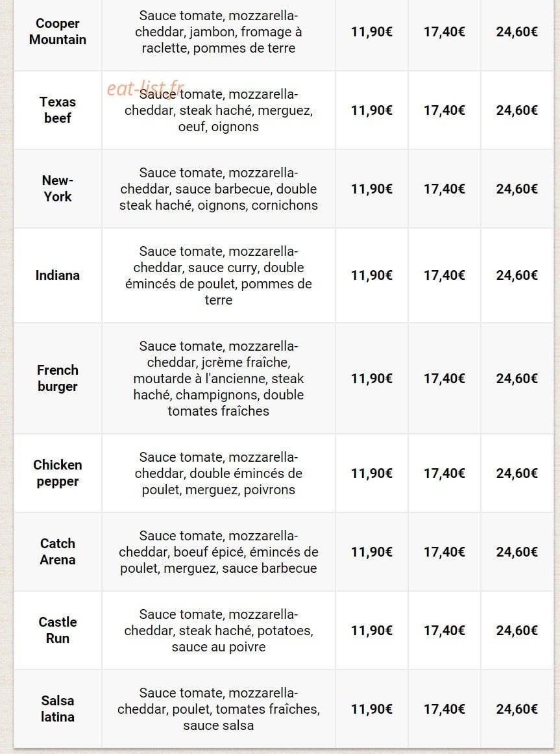Select the Catch Arena pizza name
560x754 pixels.
point(58,551)
